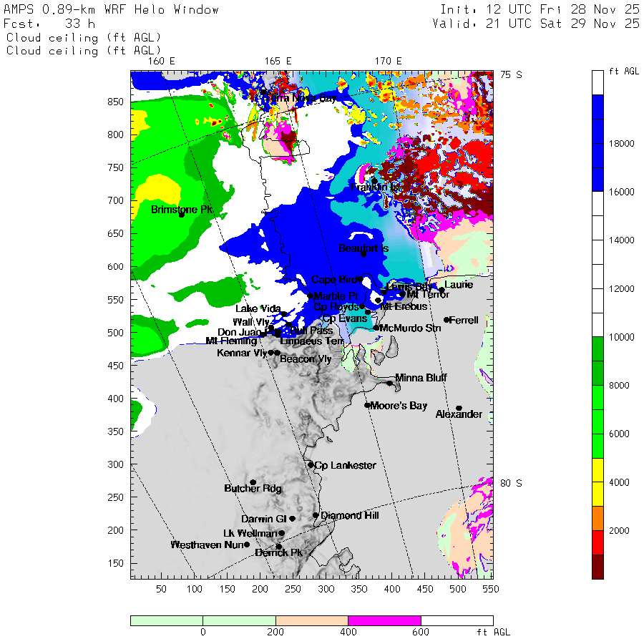Viewport: 644px width, 644px height.
Task: Click the '80 S' latitude label
Action: (512, 484)
